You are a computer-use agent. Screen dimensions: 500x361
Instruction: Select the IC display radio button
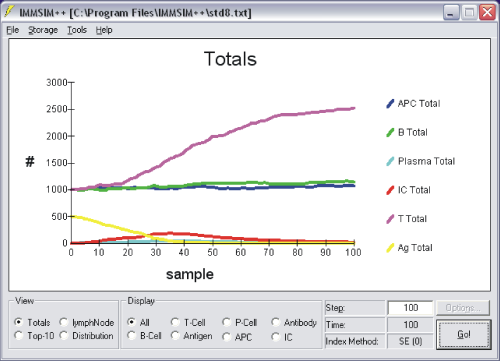pos(276,337)
